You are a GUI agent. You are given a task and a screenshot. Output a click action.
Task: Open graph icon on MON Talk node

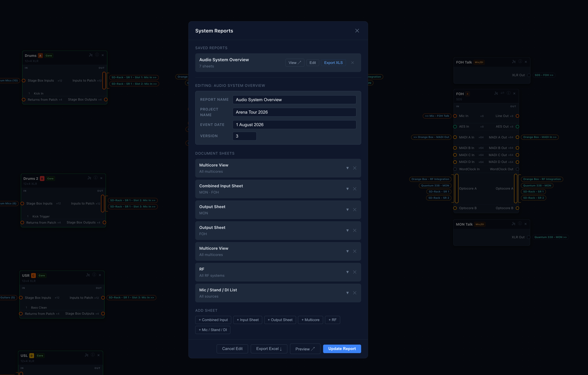pyautogui.click(x=513, y=224)
